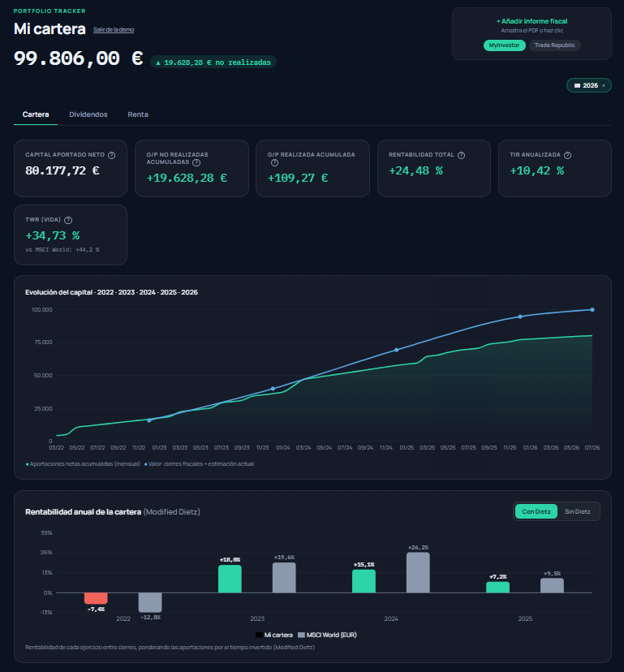
Task: Click Añadir informe fiscal
Action: pyautogui.click(x=531, y=21)
